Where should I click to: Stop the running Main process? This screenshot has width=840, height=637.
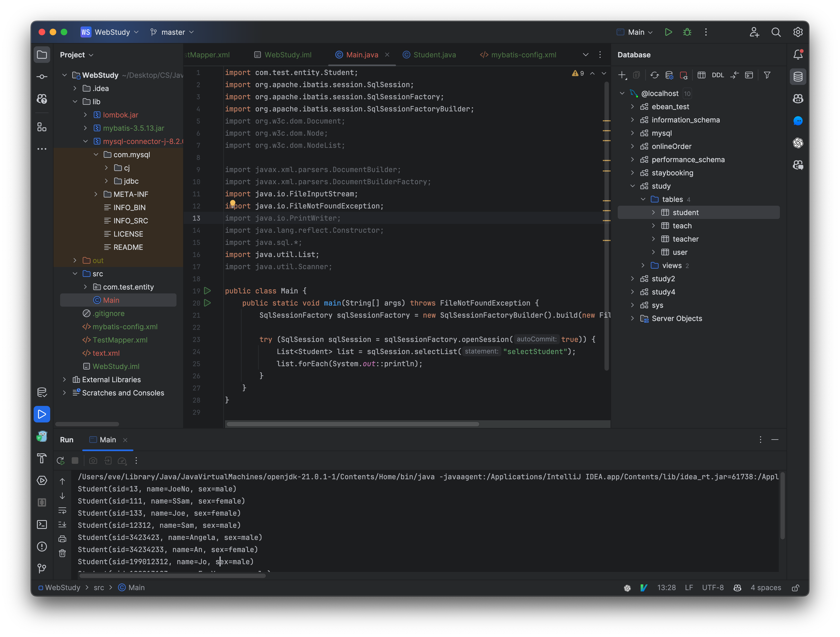pyautogui.click(x=75, y=461)
